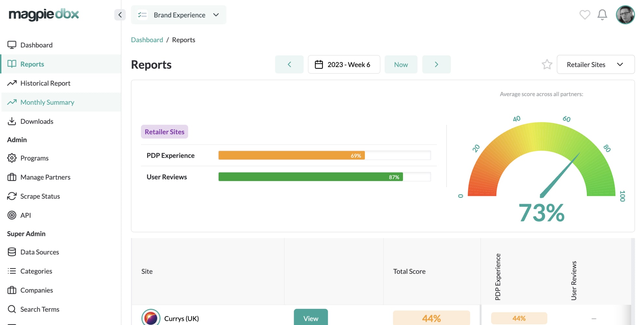Open Historical Report in the sidebar
The height and width of the screenshot is (325, 644).
[x=61, y=83]
